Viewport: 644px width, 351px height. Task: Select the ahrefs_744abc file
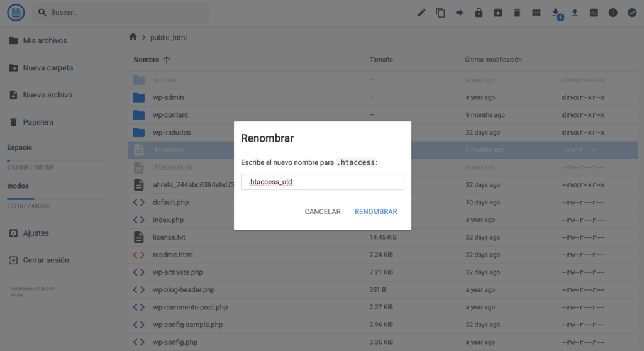tap(383, 184)
